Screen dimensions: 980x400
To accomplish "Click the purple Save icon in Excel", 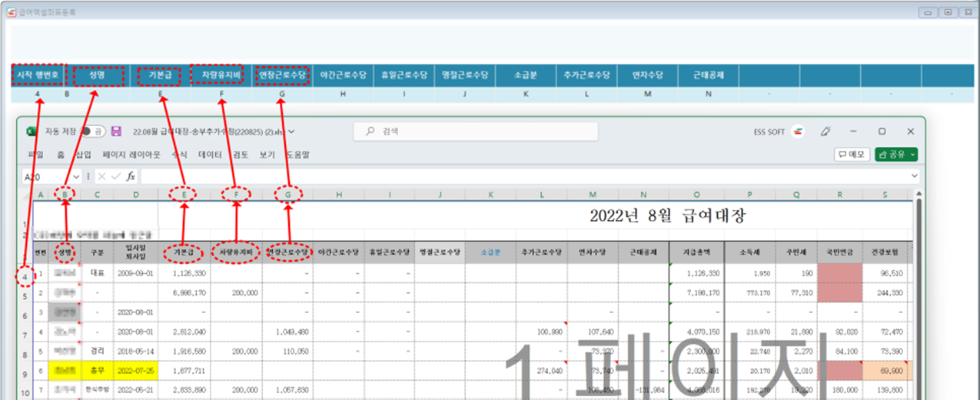I will (x=116, y=132).
